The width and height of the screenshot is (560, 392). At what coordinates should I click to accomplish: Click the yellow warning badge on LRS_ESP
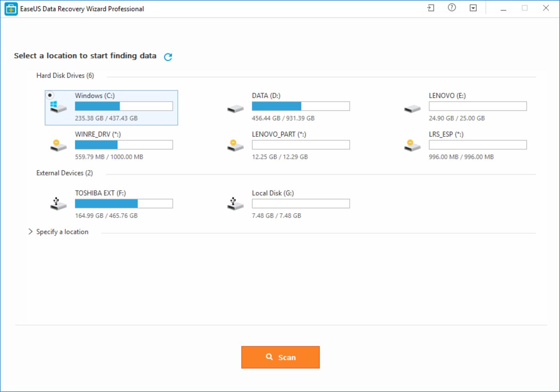tap(411, 143)
